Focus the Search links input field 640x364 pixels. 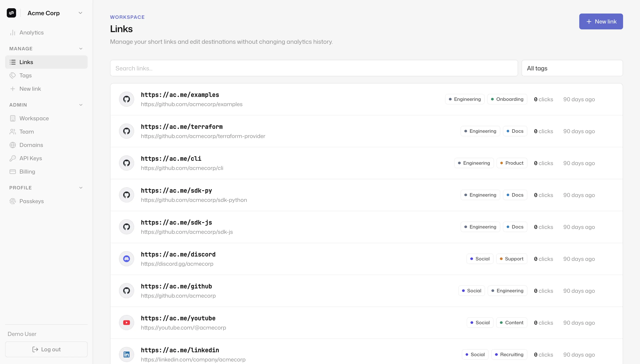tap(314, 68)
